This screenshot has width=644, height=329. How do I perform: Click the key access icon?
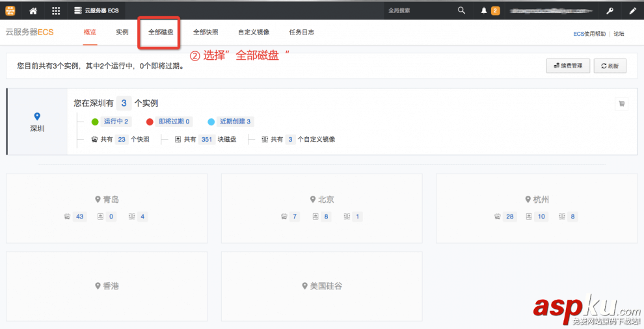[x=610, y=10]
